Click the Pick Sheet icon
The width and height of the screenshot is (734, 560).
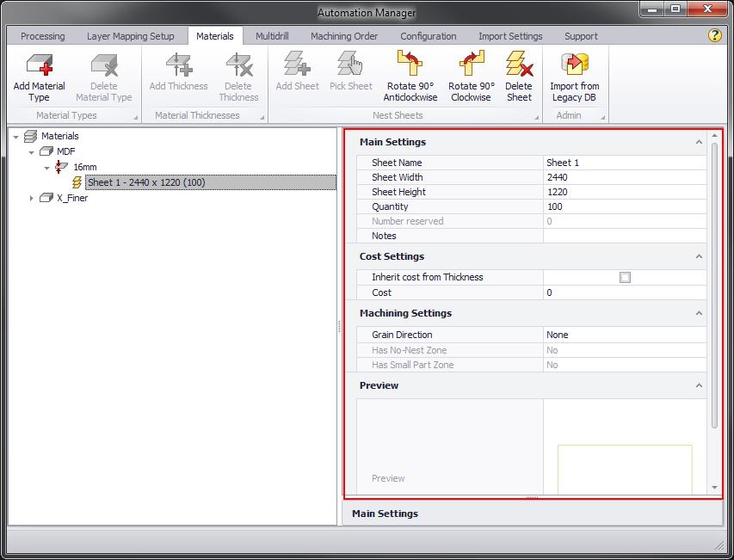350,64
